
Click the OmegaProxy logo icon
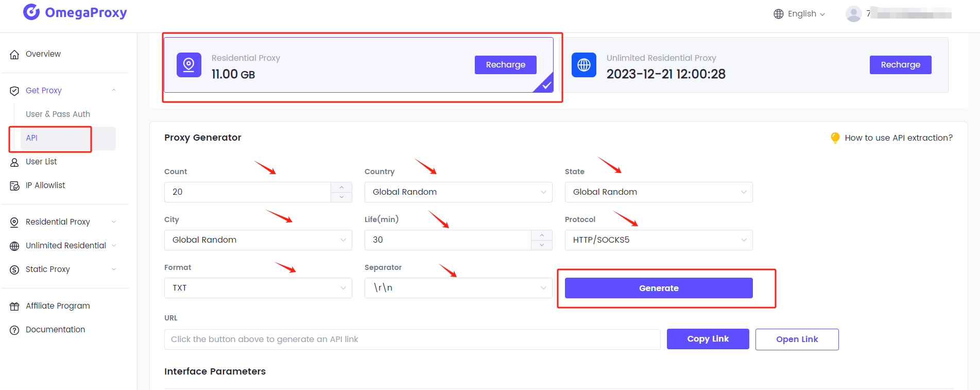31,12
